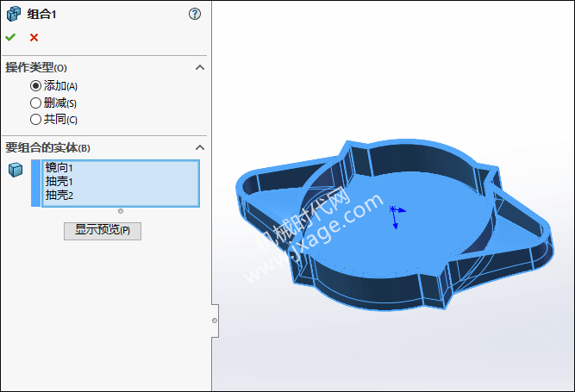The height and width of the screenshot is (392, 575).
Task: Click the 组合1 panel title text
Action: [41, 15]
